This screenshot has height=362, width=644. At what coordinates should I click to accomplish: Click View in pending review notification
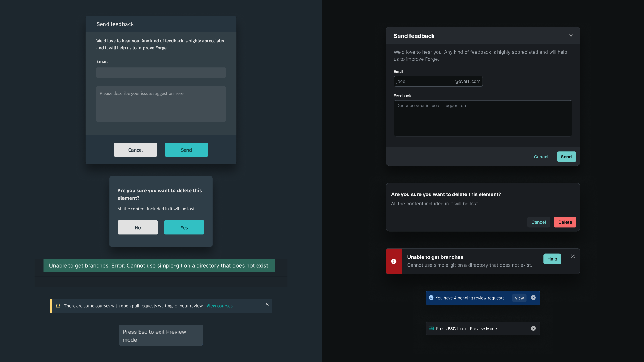(519, 298)
